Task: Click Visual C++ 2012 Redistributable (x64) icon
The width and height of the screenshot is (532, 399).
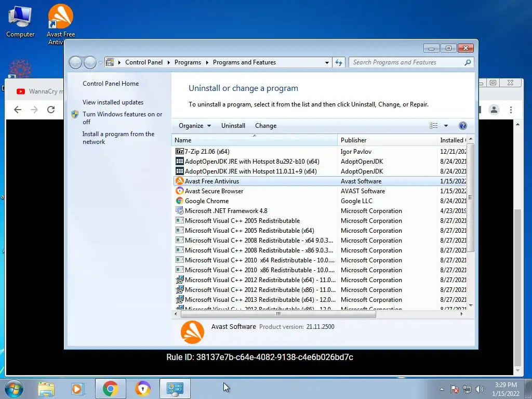Action: point(179,280)
